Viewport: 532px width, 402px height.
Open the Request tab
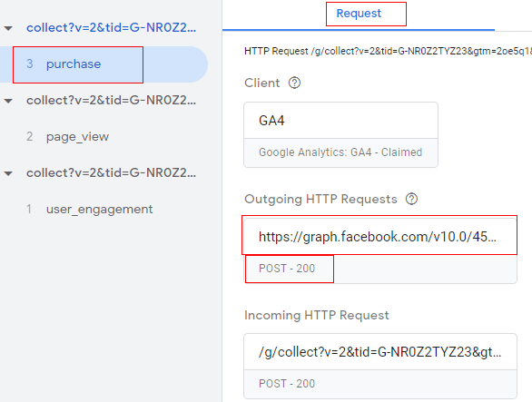click(x=359, y=14)
